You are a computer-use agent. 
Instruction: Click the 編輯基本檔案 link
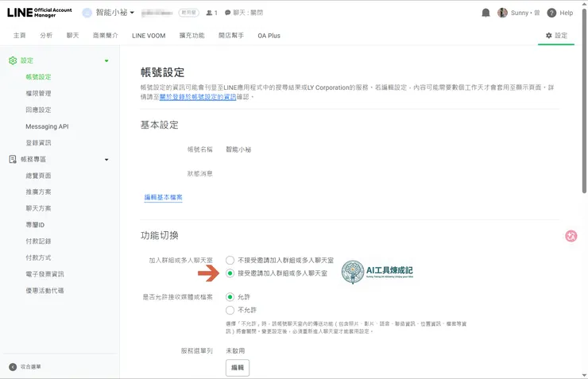pyautogui.click(x=163, y=197)
